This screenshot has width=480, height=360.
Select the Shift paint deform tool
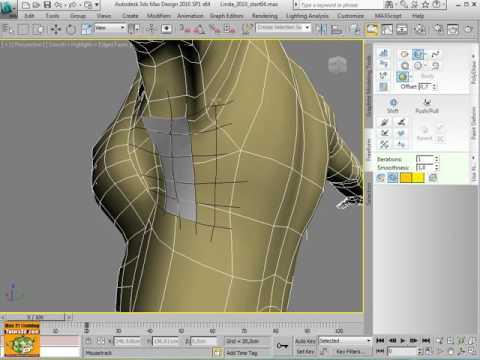[x=393, y=105]
